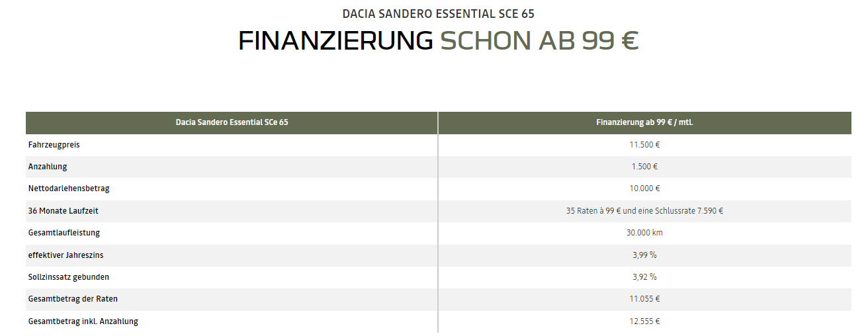868x336 pixels.
Task: Select the Fahrzeugpreis row label
Action: tap(54, 144)
